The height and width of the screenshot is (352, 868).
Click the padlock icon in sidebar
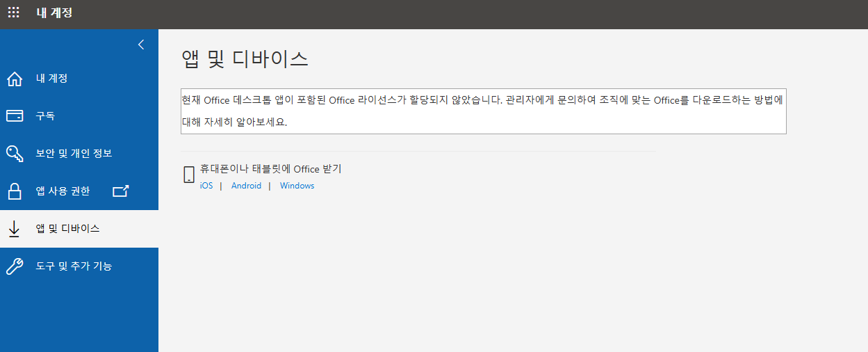pyautogui.click(x=14, y=191)
